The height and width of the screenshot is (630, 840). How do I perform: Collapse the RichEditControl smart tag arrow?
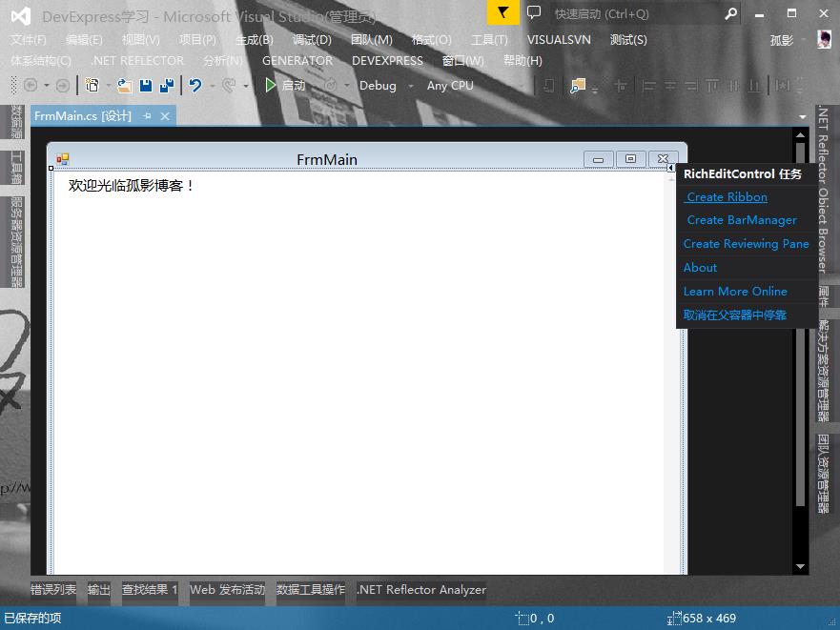(x=670, y=168)
